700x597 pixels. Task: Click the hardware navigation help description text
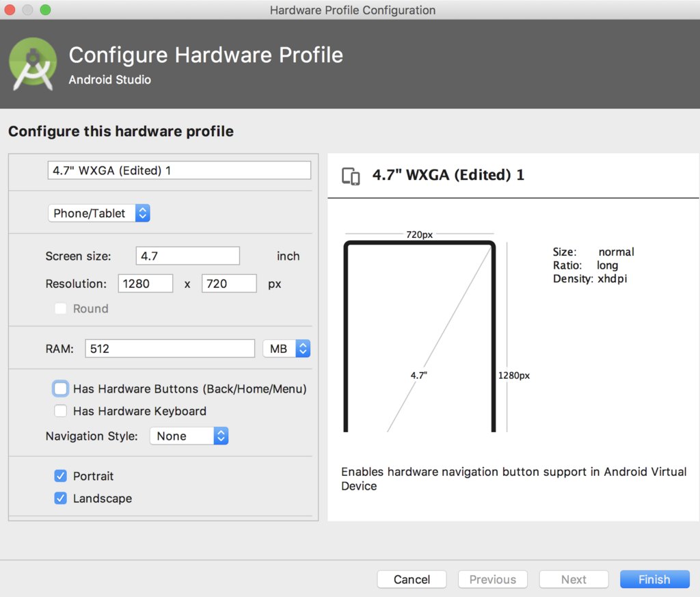[x=514, y=479]
